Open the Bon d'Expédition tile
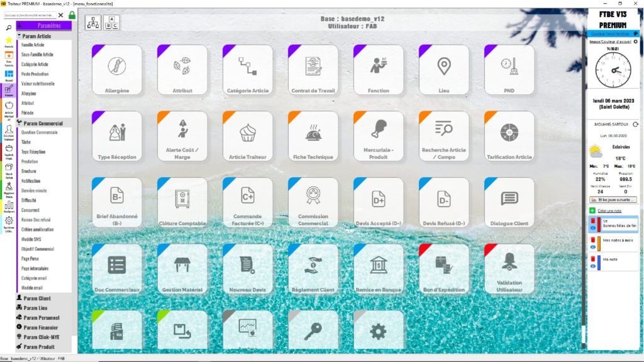Viewport: 644px width, 362px height. coord(443,269)
